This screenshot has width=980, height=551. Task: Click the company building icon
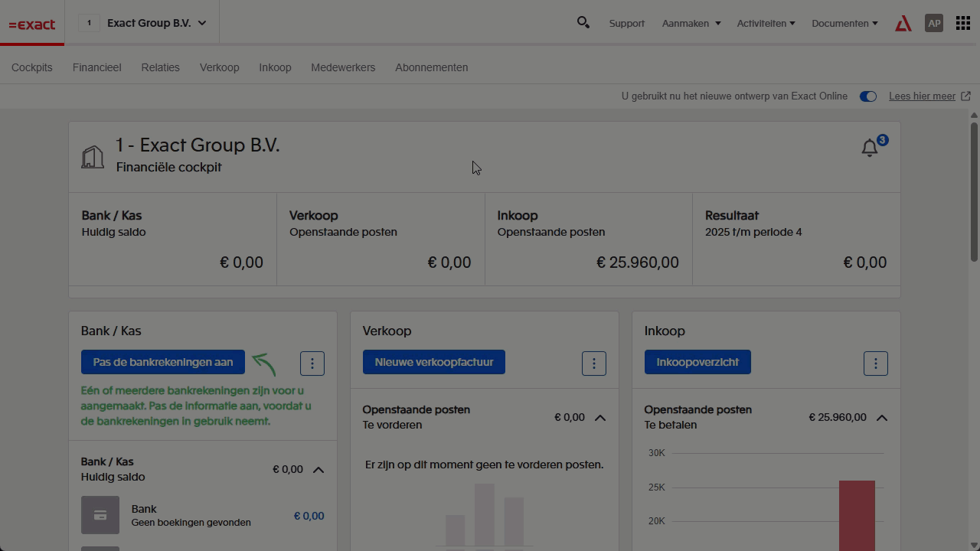pyautogui.click(x=93, y=157)
